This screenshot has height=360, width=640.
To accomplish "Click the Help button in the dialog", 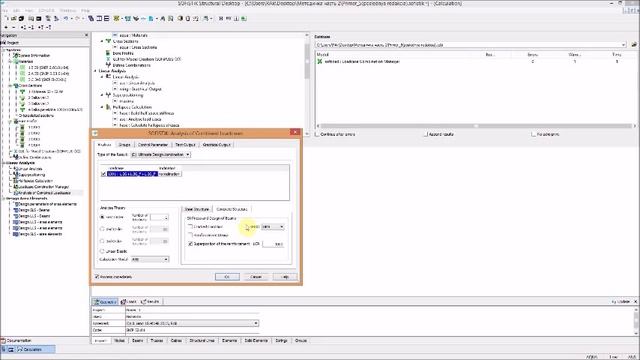I will click(x=285, y=277).
